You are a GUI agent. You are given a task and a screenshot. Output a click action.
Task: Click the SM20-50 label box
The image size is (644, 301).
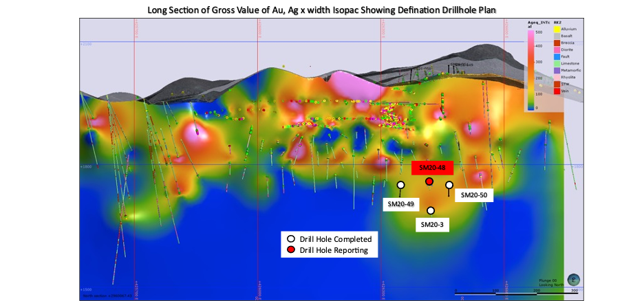pos(473,195)
